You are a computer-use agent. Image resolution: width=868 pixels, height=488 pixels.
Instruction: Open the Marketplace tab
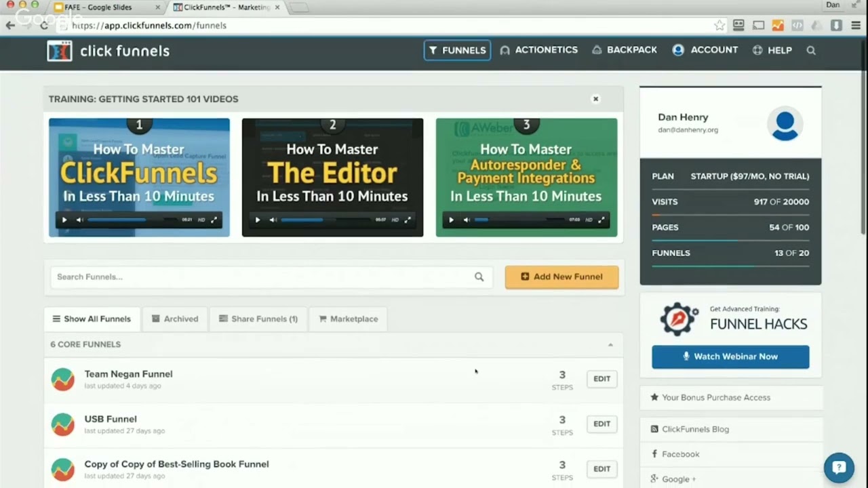[348, 319]
